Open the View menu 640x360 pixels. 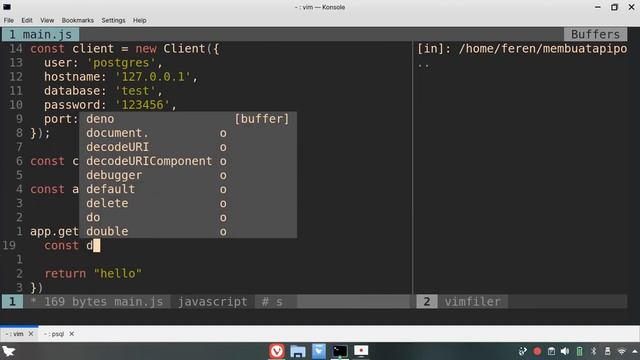point(47,20)
